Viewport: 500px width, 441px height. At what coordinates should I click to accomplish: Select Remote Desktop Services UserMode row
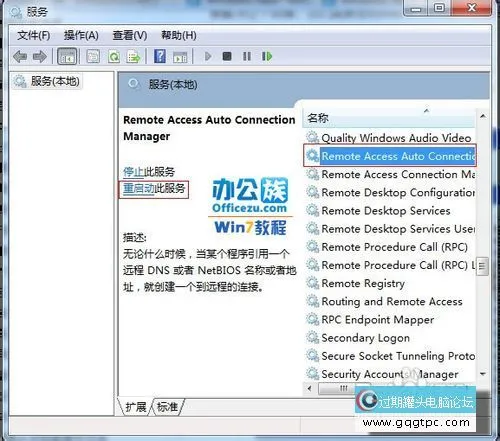(390, 229)
